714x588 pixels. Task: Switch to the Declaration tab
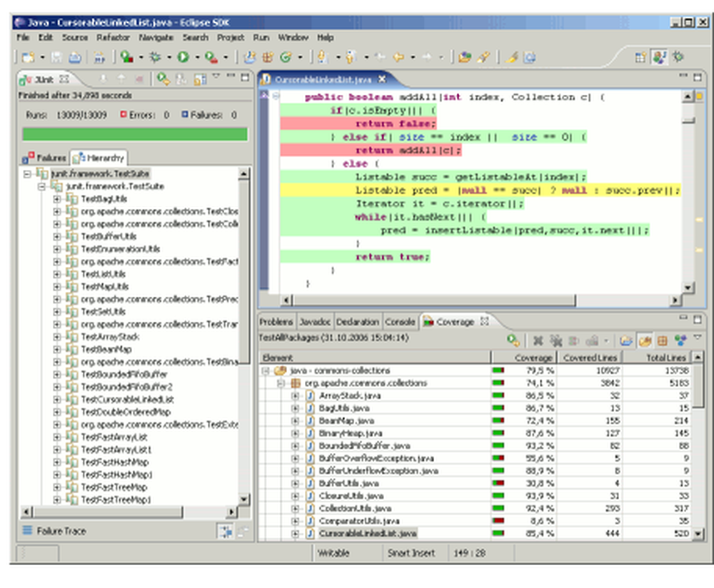(358, 322)
